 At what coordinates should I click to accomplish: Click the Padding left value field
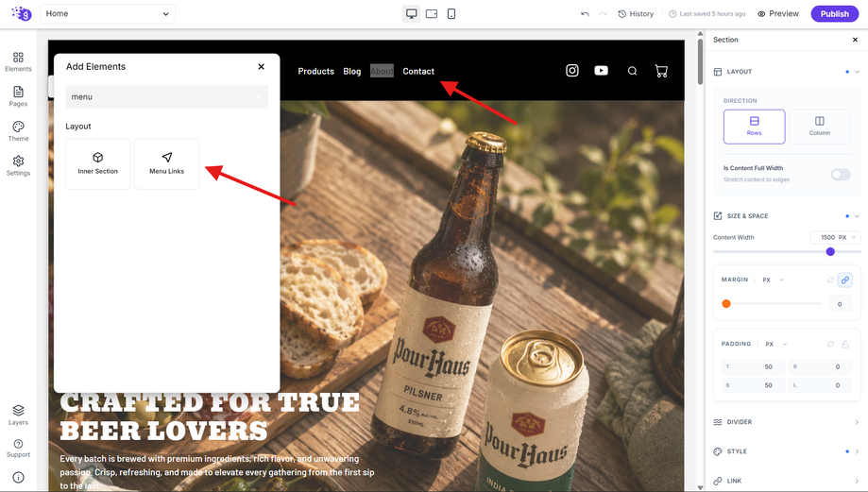tap(821, 385)
